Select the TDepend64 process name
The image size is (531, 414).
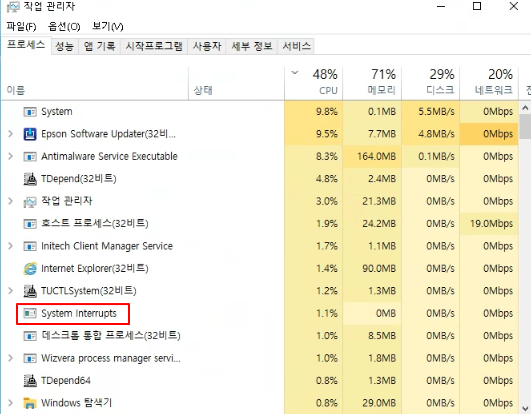click(x=66, y=381)
